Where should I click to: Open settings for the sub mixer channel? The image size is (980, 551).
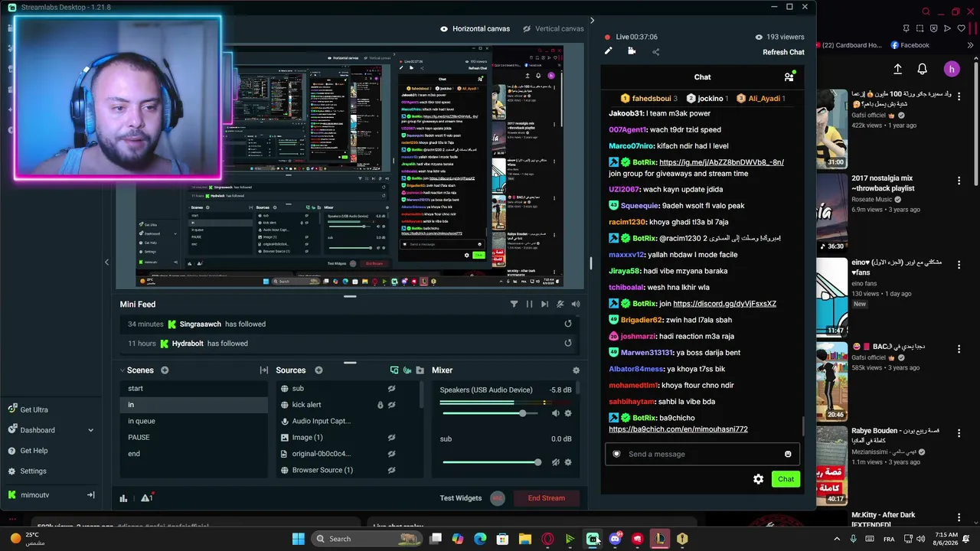coord(568,462)
